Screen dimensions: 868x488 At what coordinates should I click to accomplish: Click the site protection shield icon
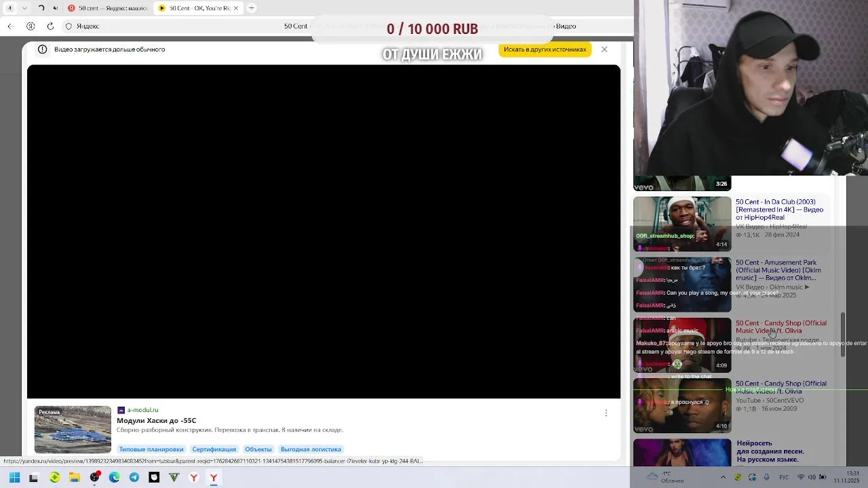pos(68,26)
